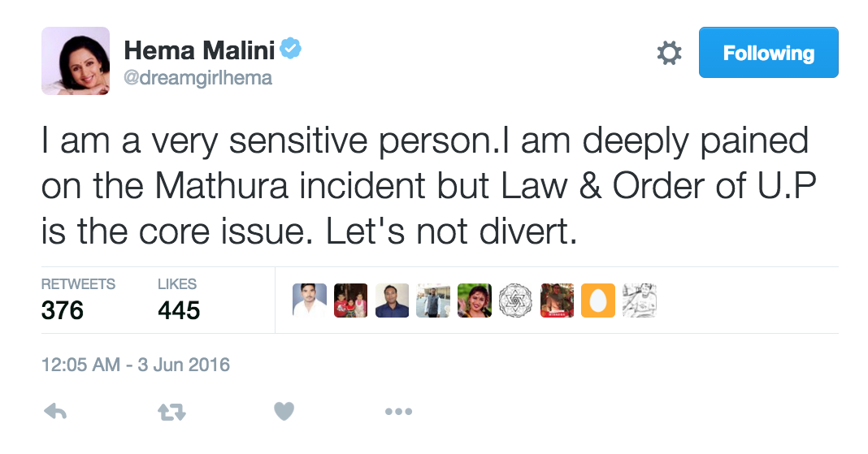The width and height of the screenshot is (868, 454).
Task: View the 445 likes list
Action: pyautogui.click(x=178, y=309)
